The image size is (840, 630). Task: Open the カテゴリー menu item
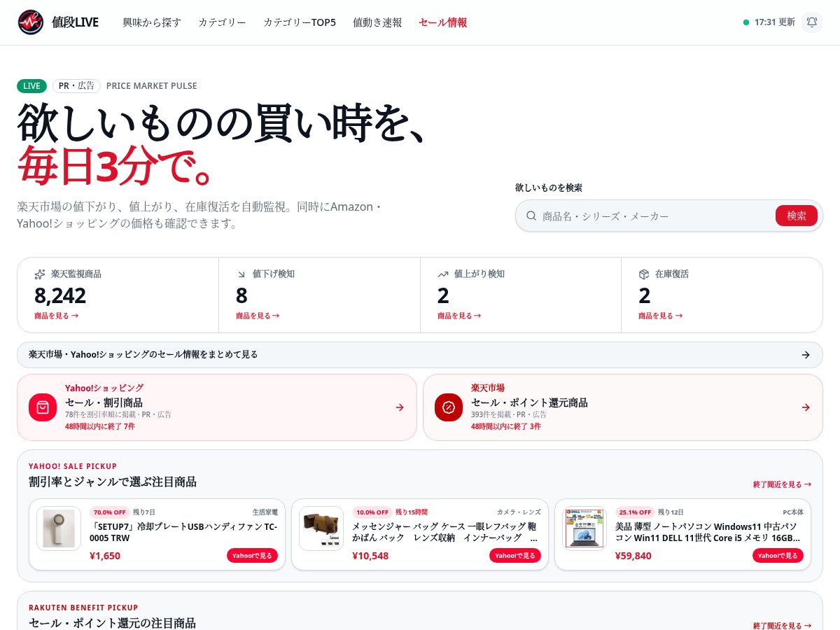click(222, 22)
